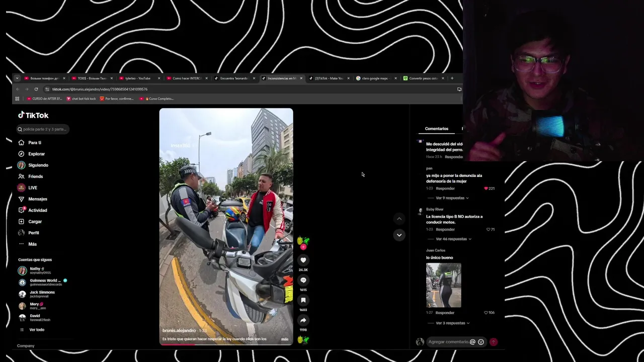Like the video with heart icon

(x=303, y=260)
